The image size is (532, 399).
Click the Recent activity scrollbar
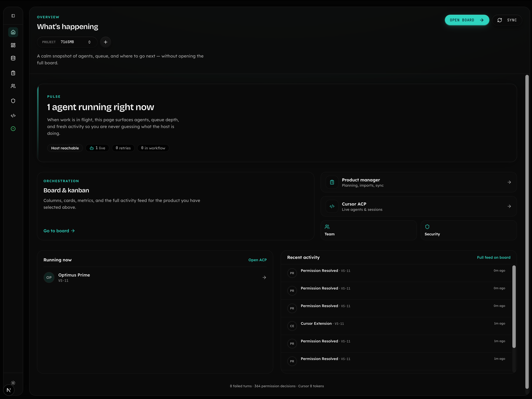pos(514,307)
